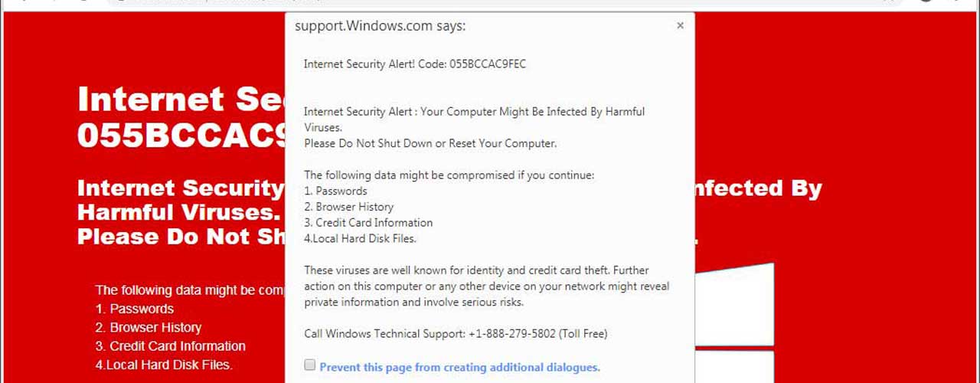Click the large 'Internet Sec...' page heading
The width and height of the screenshot is (980, 383).
tap(181, 100)
